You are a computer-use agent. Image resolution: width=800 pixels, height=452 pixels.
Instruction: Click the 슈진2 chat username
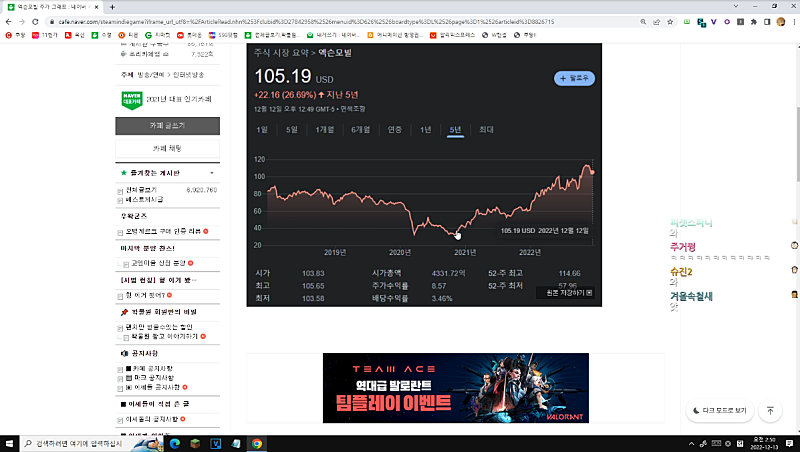(x=681, y=272)
